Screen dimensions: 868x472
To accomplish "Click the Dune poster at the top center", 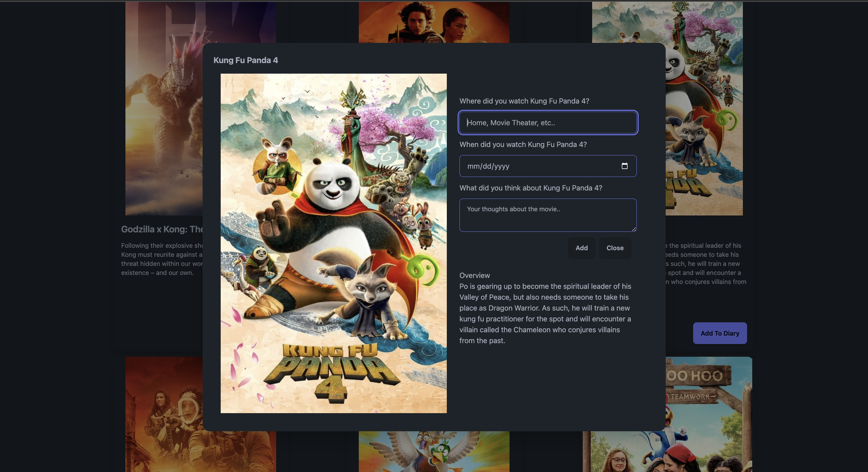I will (x=434, y=22).
